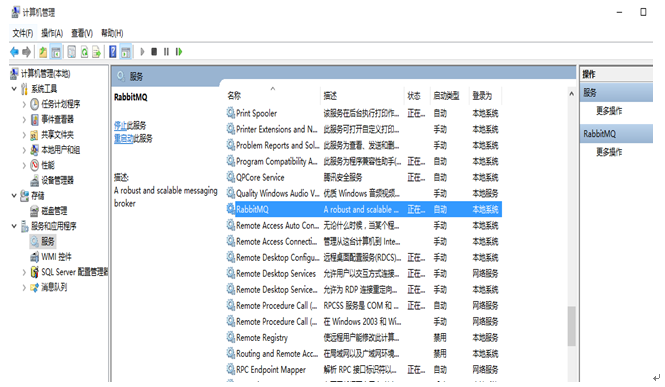This screenshot has width=665, height=387.
Task: Click the 共享文件夹 folder icon
Action: pos(34,135)
